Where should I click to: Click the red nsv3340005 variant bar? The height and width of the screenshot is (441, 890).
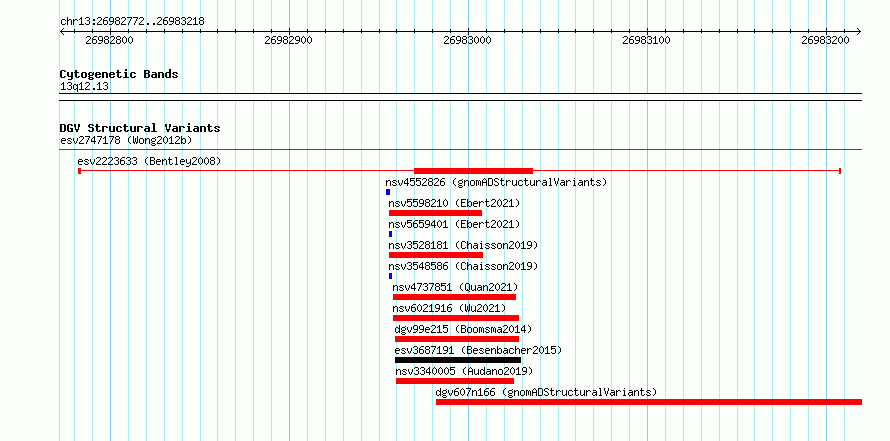point(455,381)
